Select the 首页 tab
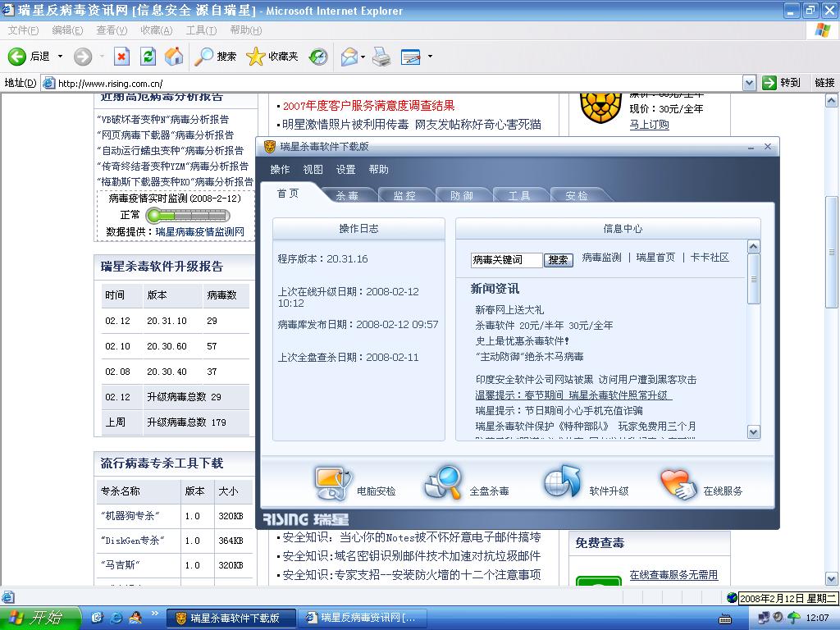This screenshot has height=630, width=840. [288, 194]
